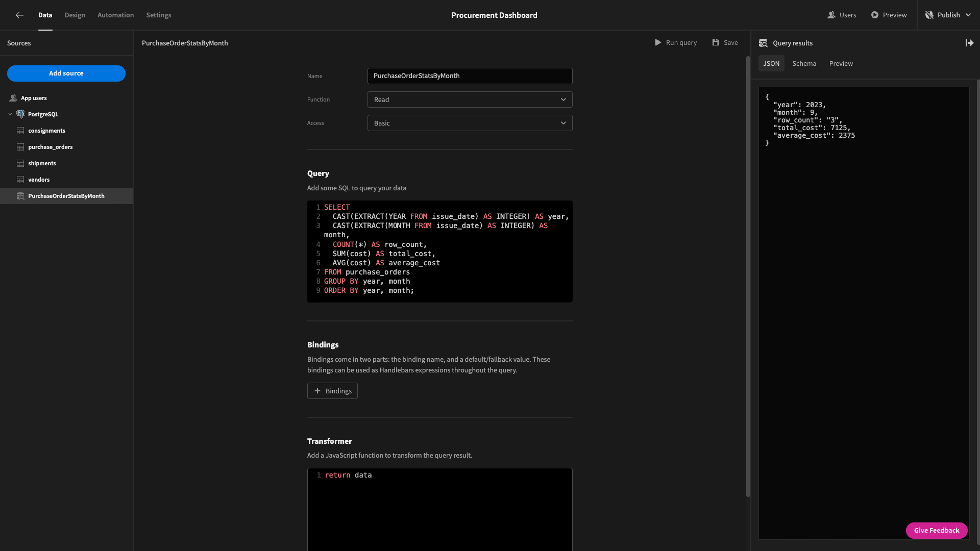980x551 pixels.
Task: Click the Bindings button text
Action: [338, 391]
